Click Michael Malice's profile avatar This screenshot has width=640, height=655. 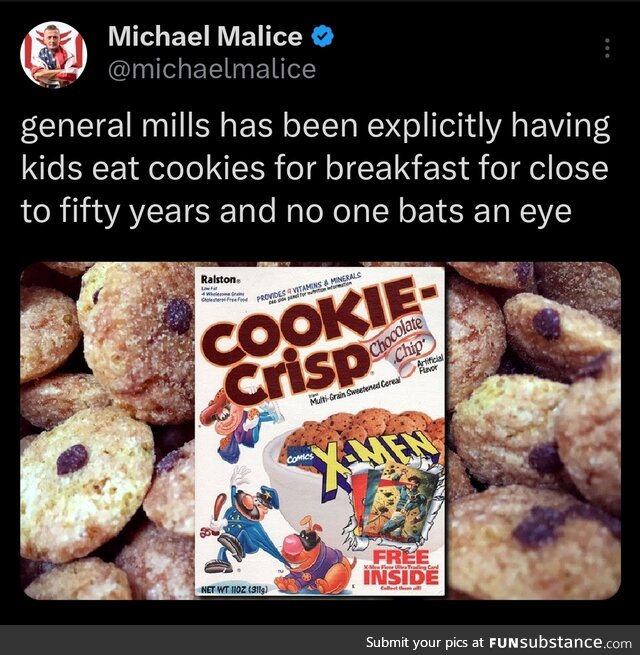(53, 54)
